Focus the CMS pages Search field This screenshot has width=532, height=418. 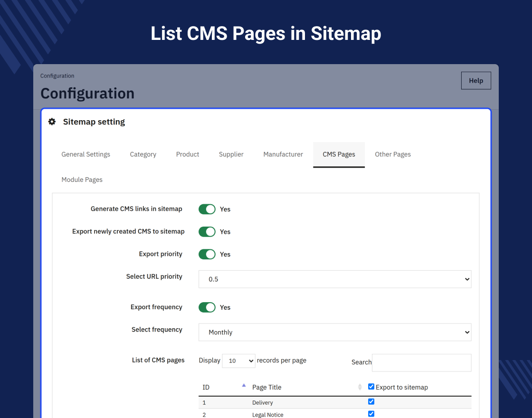pos(422,363)
